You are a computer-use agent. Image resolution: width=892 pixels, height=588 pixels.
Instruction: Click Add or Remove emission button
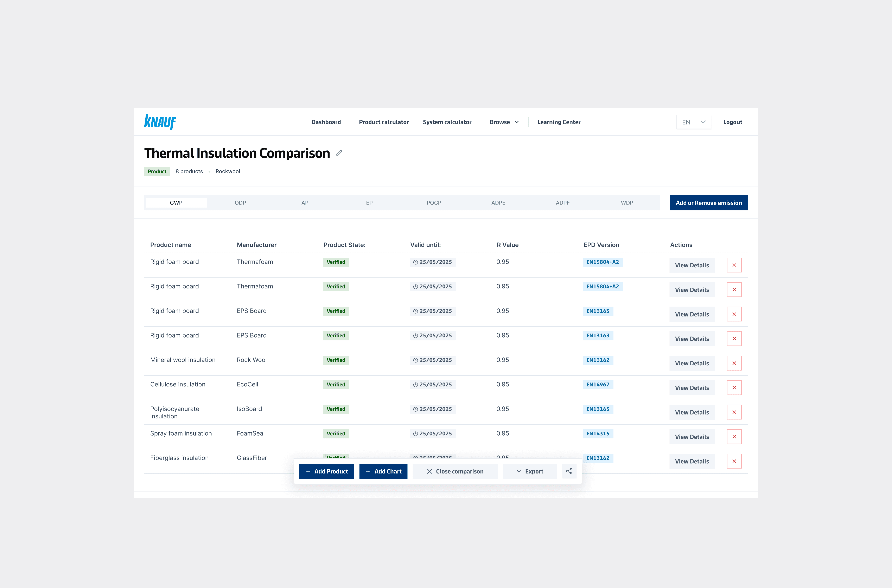(708, 203)
